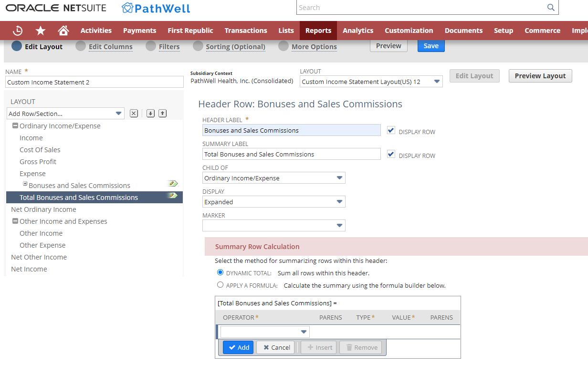
Task: Open the Display dropdown set to Expanded
Action: [340, 201]
